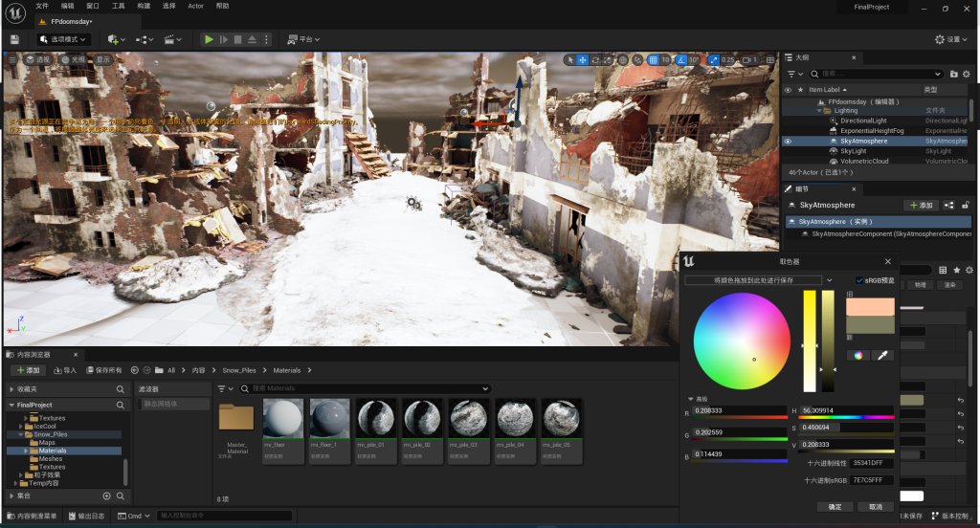This screenshot has width=980, height=528.
Task: Expand the 收藏夹 favorites section
Action: point(11,388)
